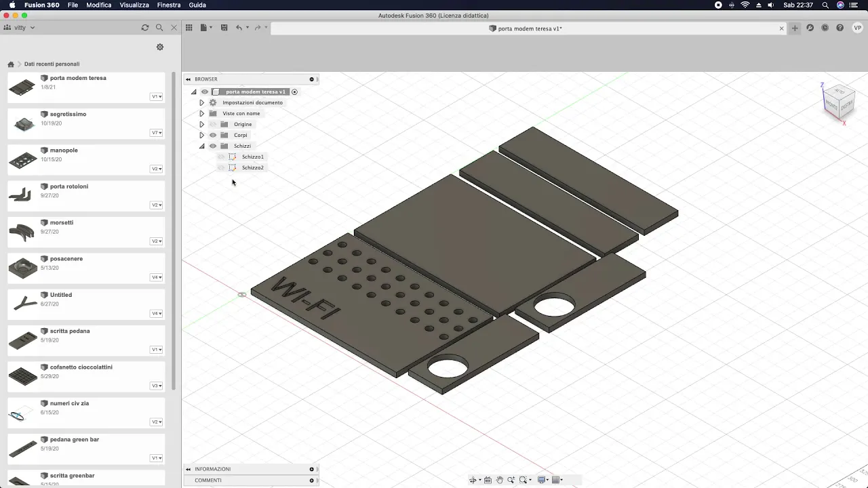Viewport: 868px width, 488px height.
Task: Undo the last action
Action: (x=239, y=28)
